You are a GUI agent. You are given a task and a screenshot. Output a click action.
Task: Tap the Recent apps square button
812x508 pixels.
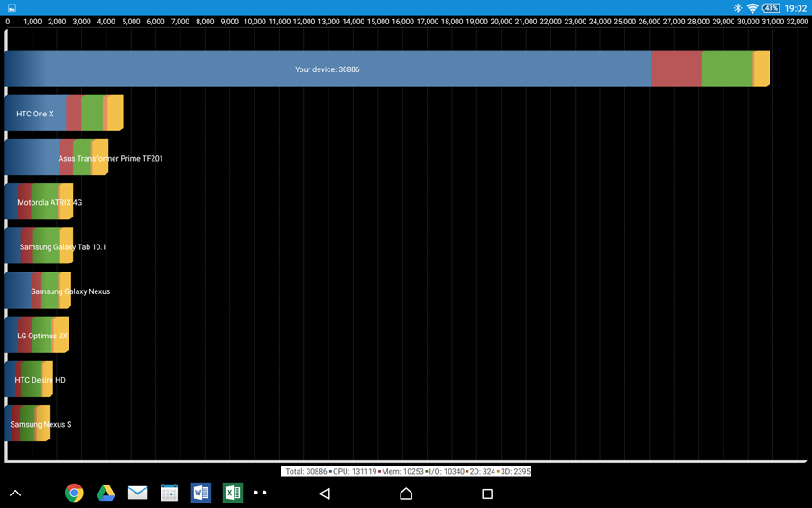pos(487,494)
